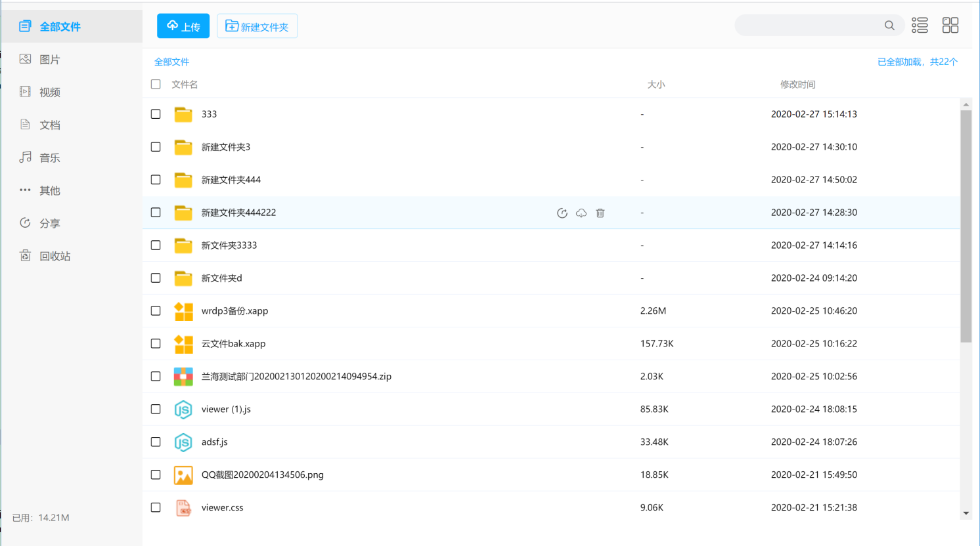Check the box for 新建文件夹3

[x=156, y=147]
